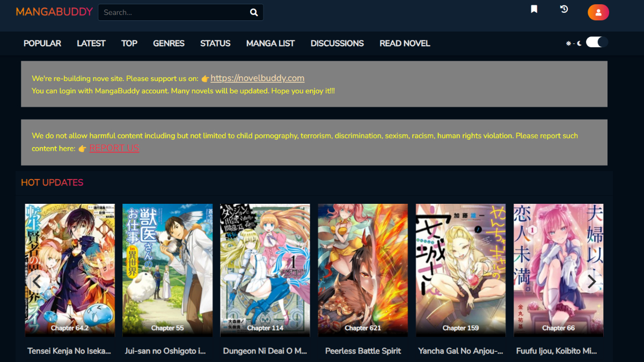Open the Status menu

pos(215,43)
